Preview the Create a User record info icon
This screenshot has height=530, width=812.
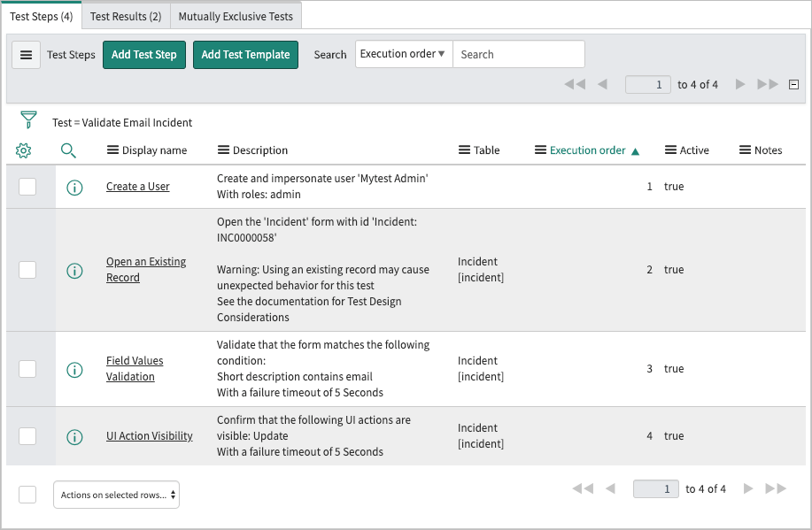(x=74, y=188)
